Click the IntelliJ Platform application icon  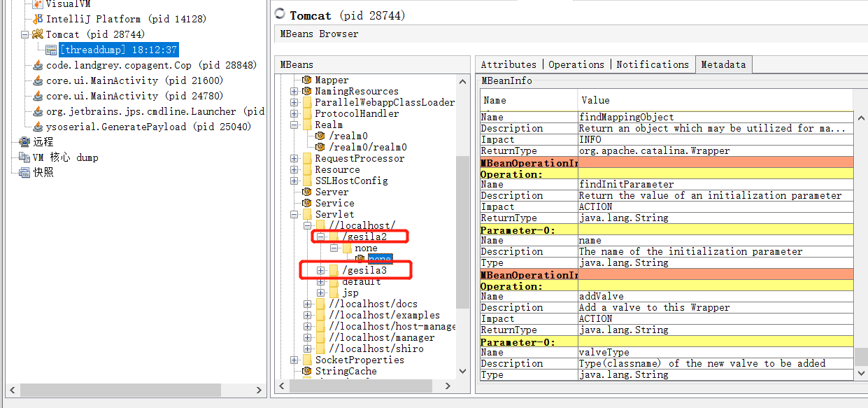tap(38, 19)
